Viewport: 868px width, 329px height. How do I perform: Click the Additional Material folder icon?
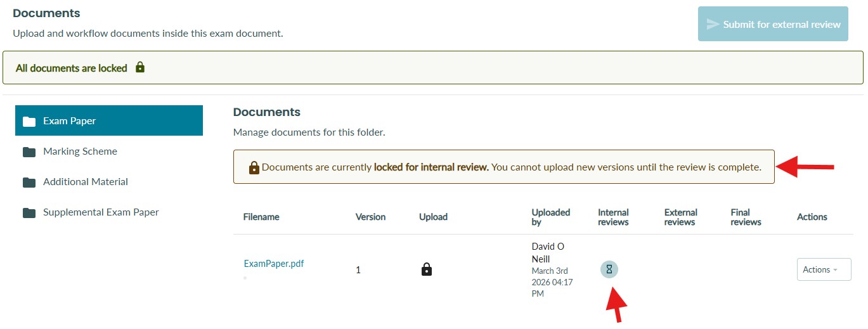pos(29,182)
